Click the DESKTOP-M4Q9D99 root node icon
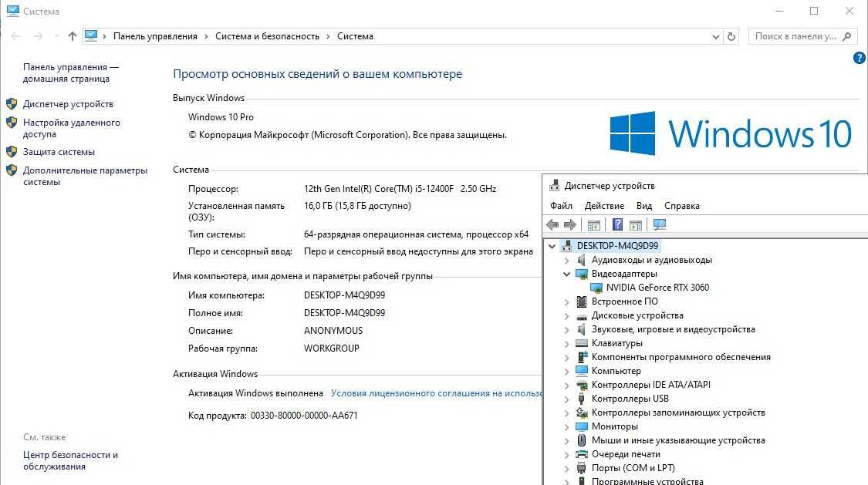 pos(566,245)
